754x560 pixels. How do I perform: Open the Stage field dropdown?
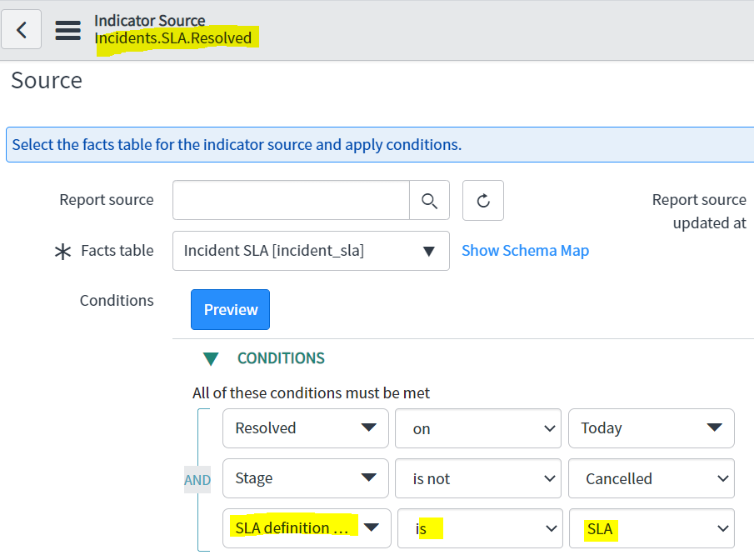(x=306, y=478)
